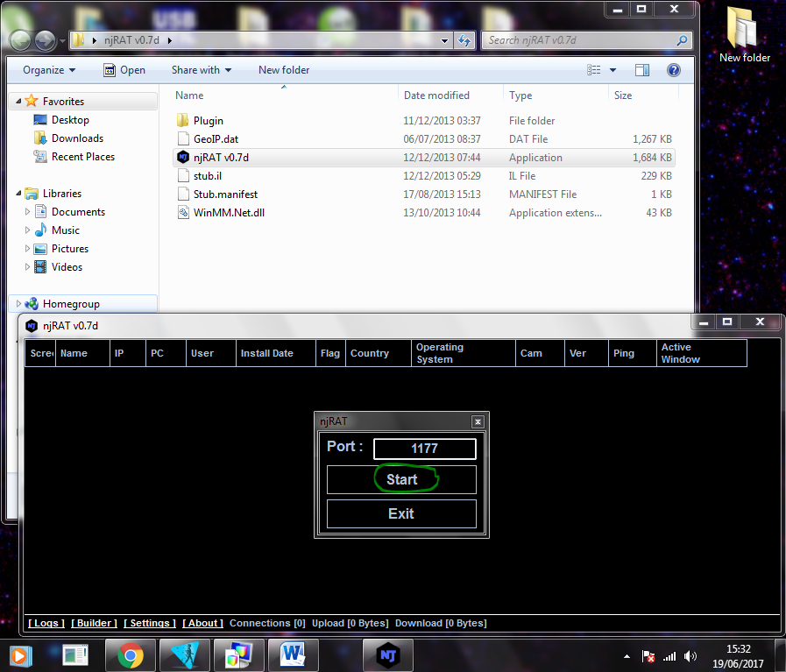The height and width of the screenshot is (672, 786).
Task: Open the Builder tab in the njRAT footer
Action: [x=95, y=623]
